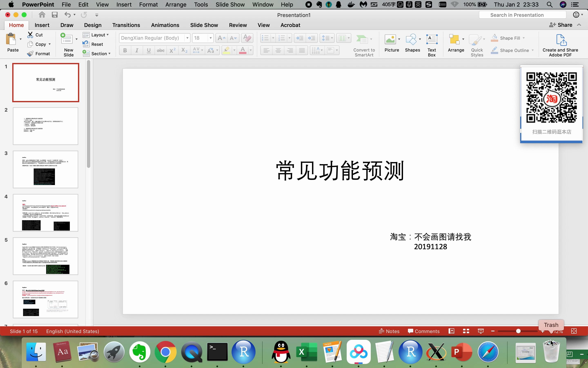Image resolution: width=588 pixels, height=368 pixels.
Task: Click the Cut scissors icon
Action: point(30,35)
